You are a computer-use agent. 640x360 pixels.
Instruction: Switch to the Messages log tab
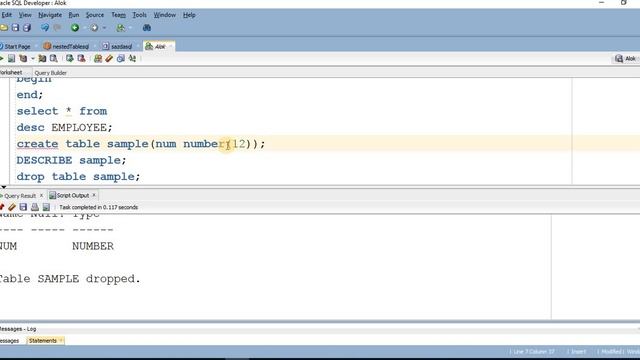(x=9, y=340)
